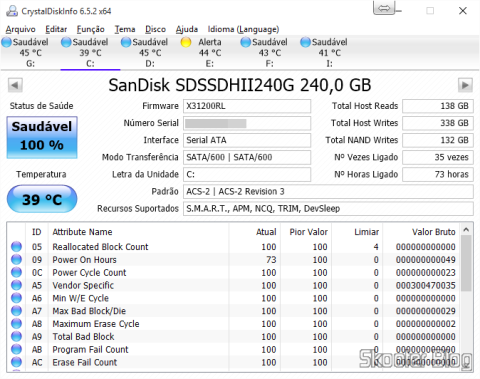Click status icon of Reallocated Block Count row
The image size is (480, 379).
click(16, 247)
